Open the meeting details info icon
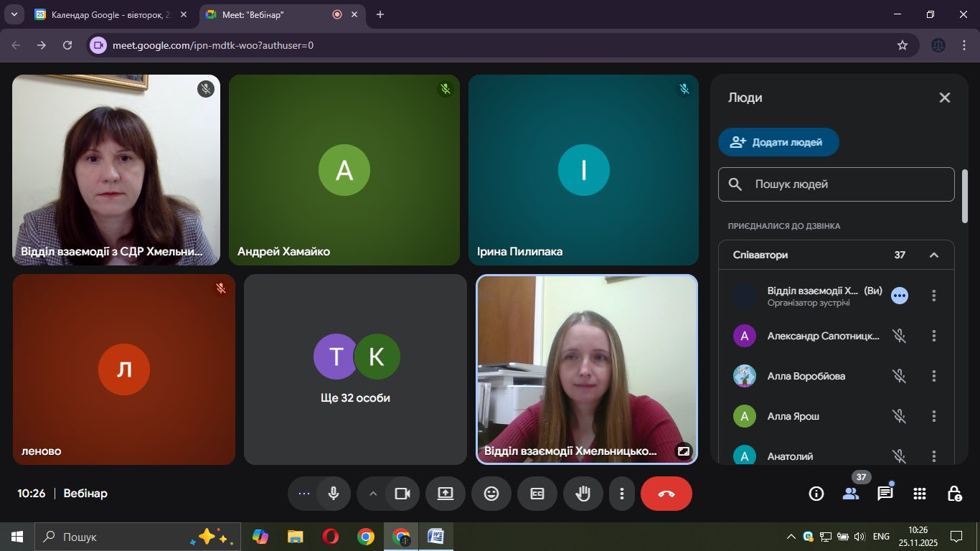The width and height of the screenshot is (980, 551). click(x=816, y=494)
